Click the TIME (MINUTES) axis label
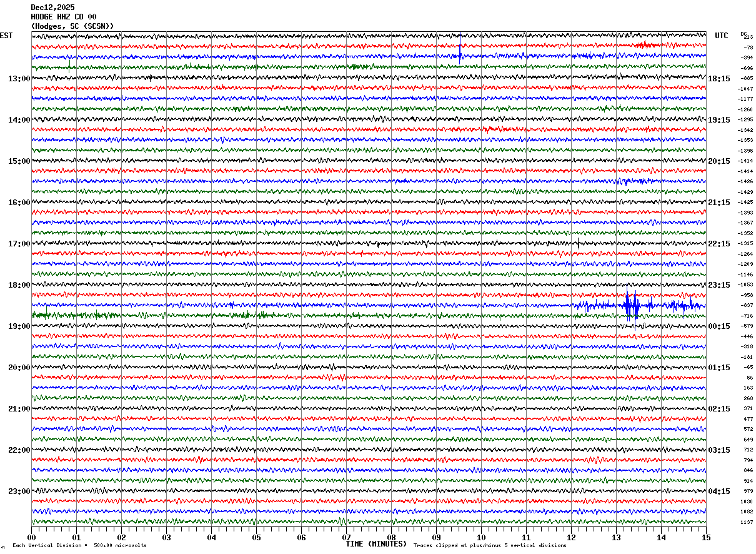This screenshot has height=554, width=756. [x=376, y=544]
